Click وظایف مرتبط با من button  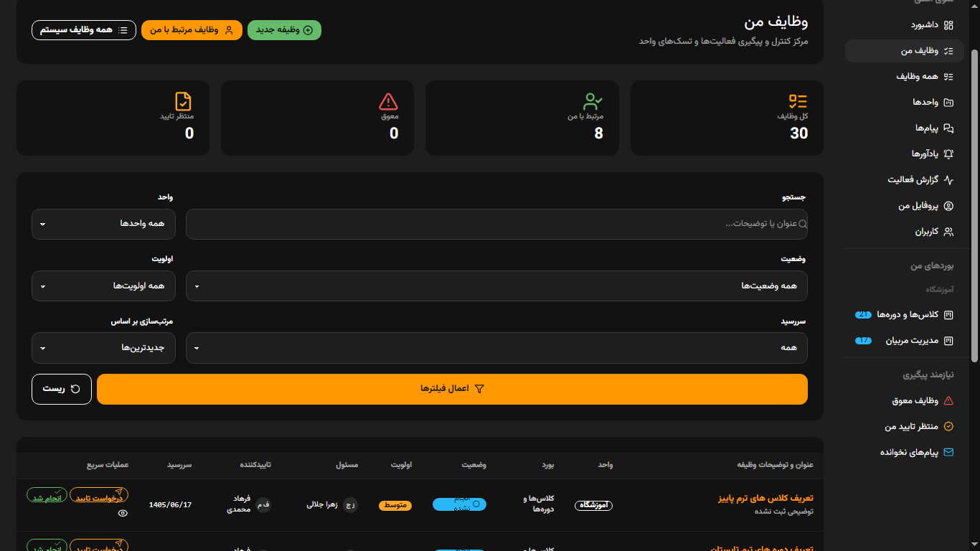pos(192,30)
